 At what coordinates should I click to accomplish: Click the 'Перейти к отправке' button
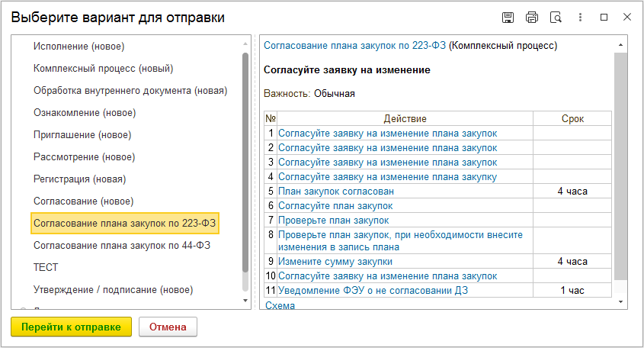[71, 327]
